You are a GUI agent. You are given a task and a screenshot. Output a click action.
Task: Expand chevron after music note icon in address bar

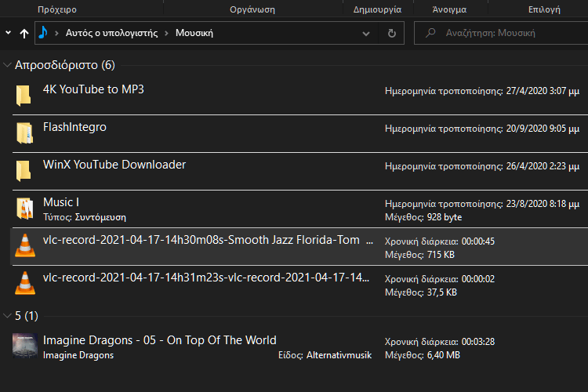(x=56, y=34)
